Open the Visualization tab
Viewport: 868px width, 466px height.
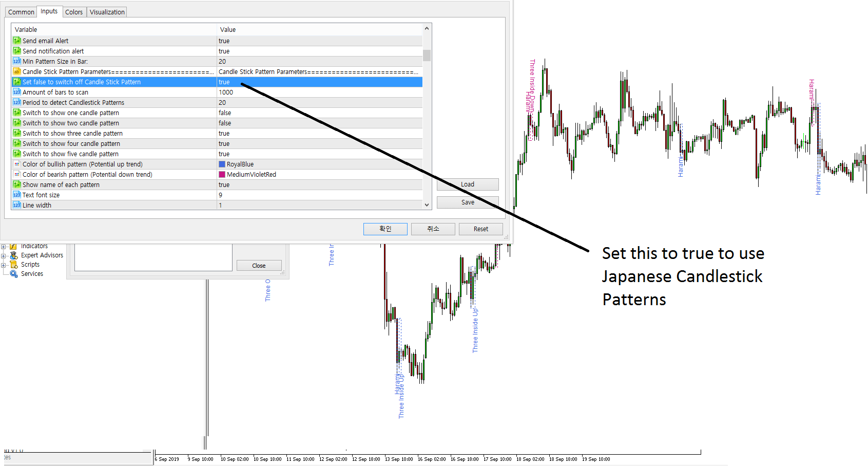tap(107, 11)
